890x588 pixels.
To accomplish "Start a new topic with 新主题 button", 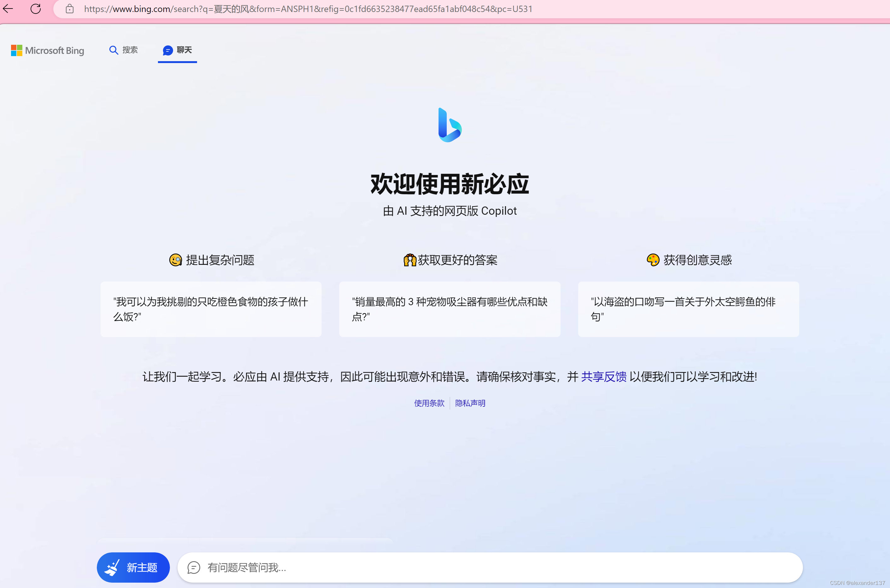I will click(133, 568).
